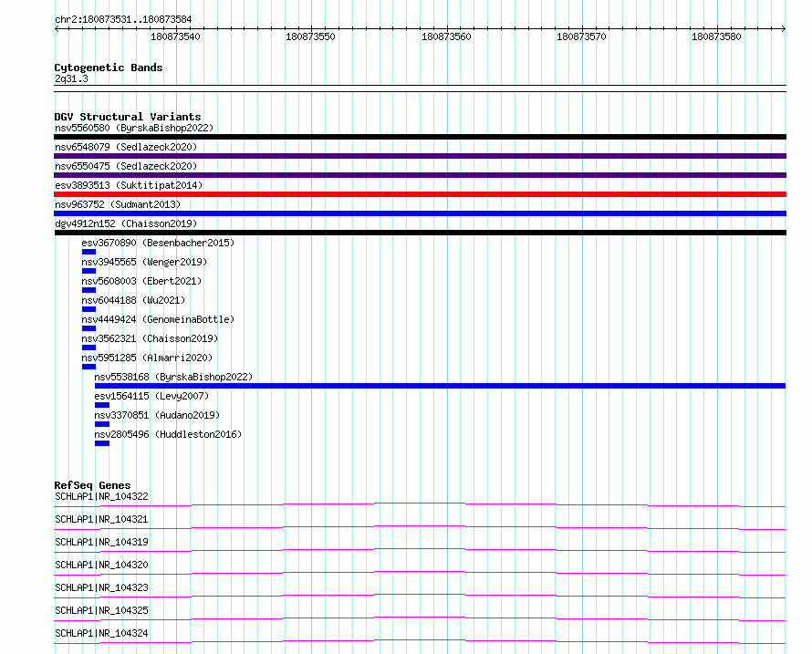This screenshot has height=654, width=812.
Task: Open the nsv3370851 Audano2019 variant label
Action: click(x=157, y=415)
